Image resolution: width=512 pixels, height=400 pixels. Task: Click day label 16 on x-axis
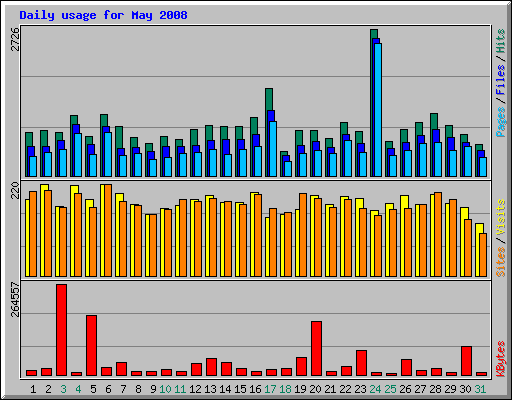(255, 389)
